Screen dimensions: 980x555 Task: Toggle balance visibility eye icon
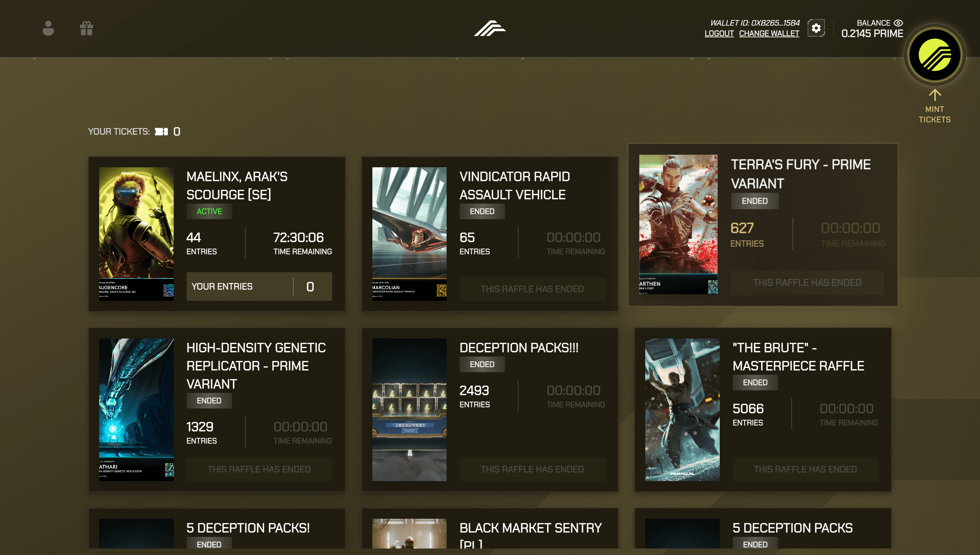click(x=898, y=23)
